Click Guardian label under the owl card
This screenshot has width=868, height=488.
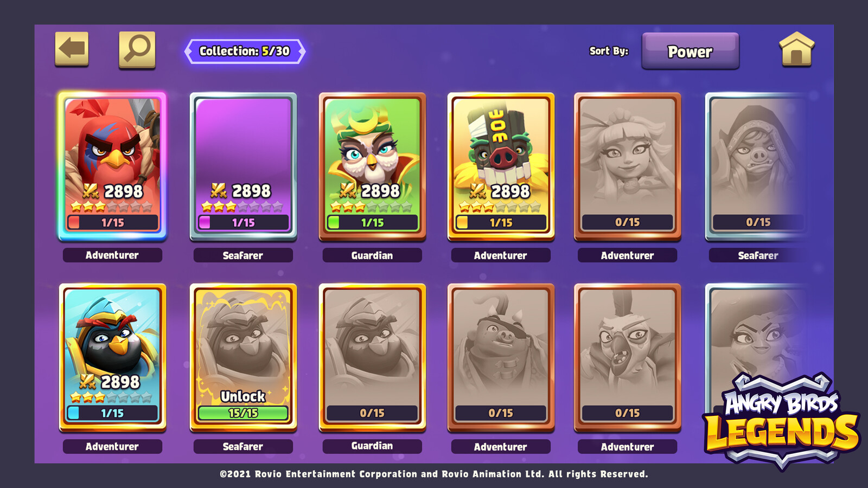[x=372, y=255]
